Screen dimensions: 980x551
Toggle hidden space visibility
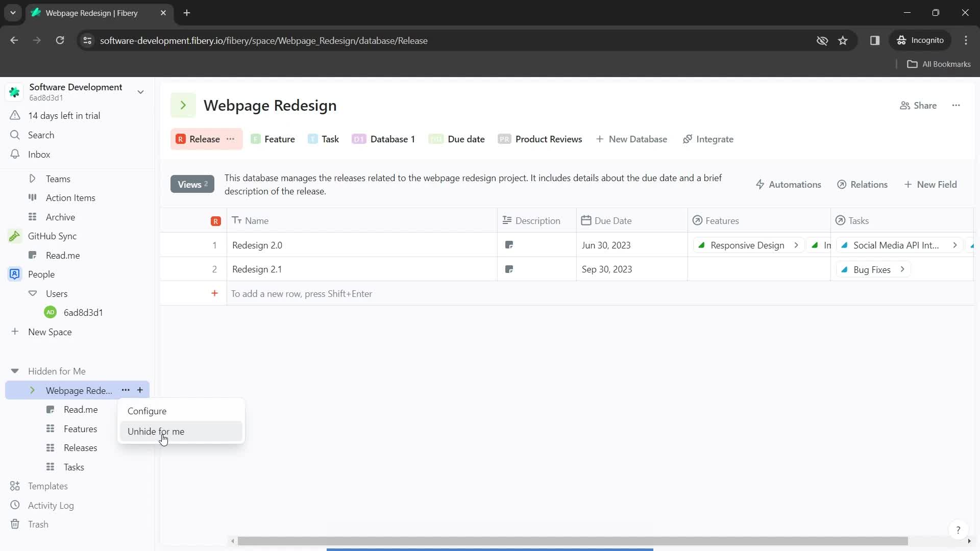pos(156,431)
